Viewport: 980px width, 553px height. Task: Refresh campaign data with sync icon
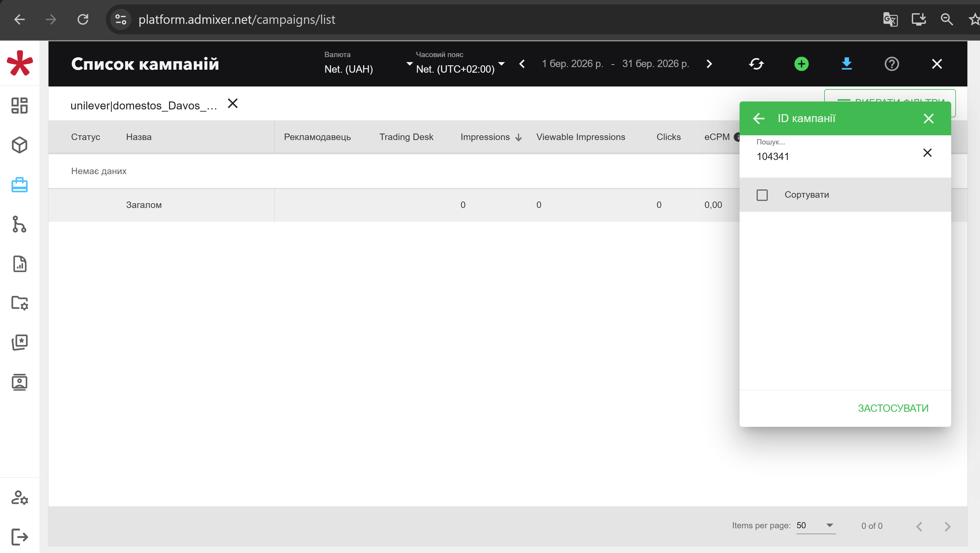tap(756, 64)
